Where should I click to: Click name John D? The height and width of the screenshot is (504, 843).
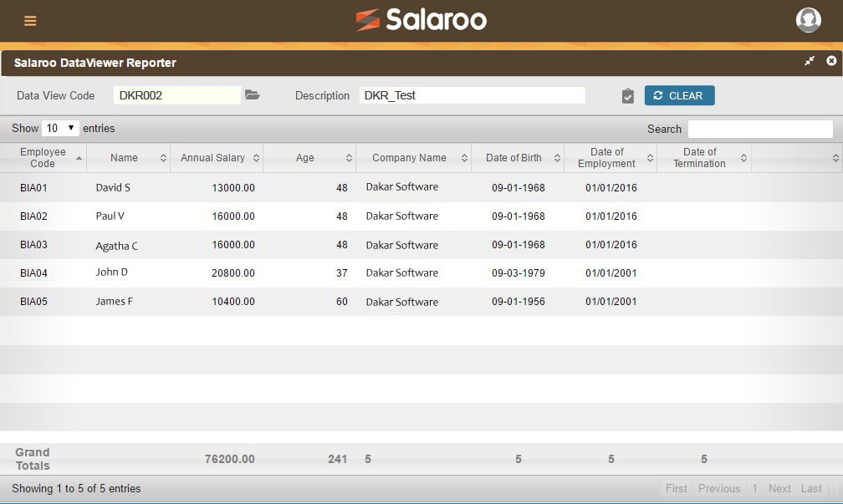[x=112, y=272]
